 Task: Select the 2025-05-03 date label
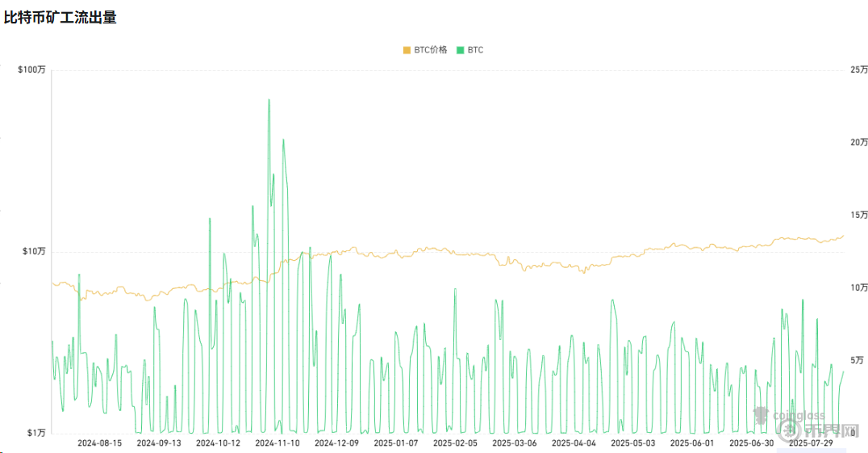[632, 443]
